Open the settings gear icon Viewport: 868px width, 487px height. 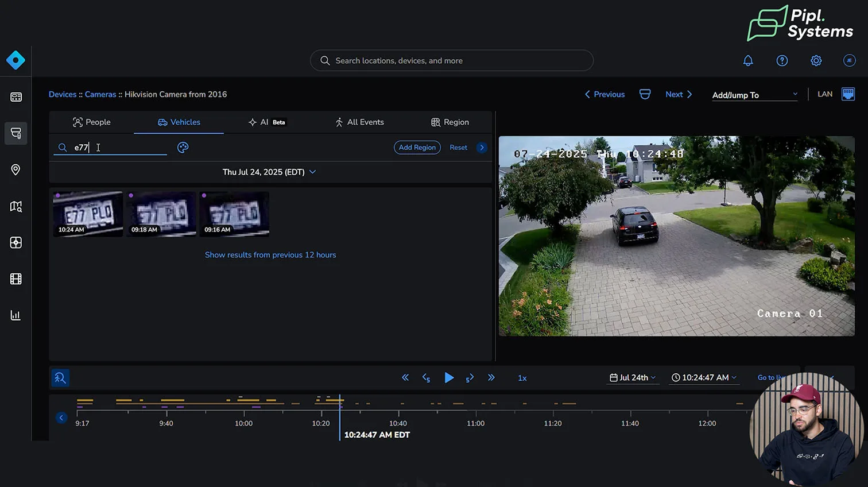click(x=816, y=61)
